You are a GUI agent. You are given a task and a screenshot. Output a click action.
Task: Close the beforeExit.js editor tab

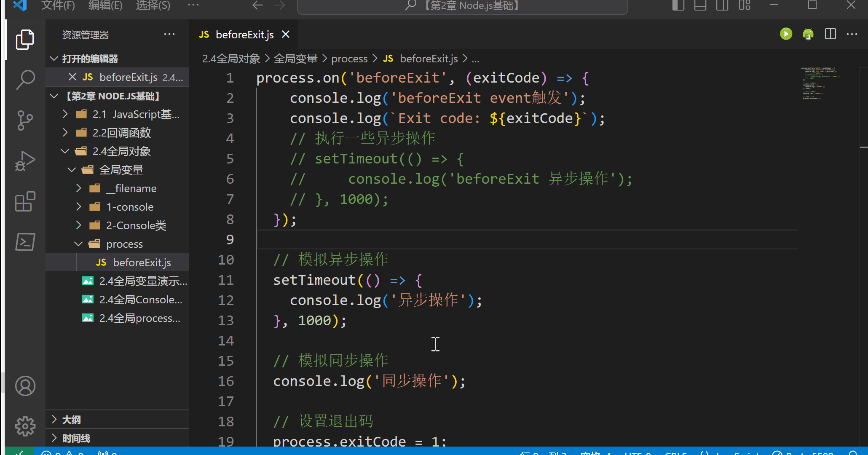click(x=286, y=34)
